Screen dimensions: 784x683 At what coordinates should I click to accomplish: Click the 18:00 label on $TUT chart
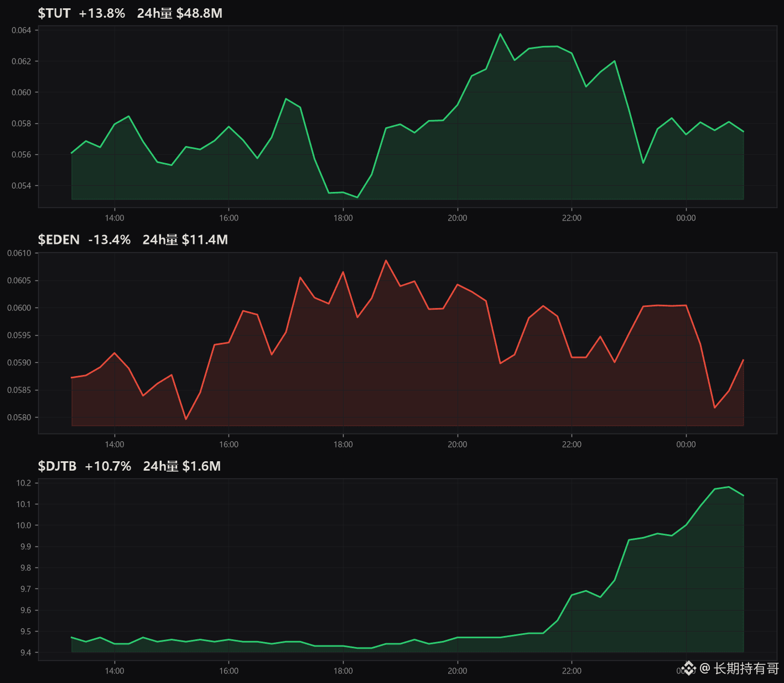[x=343, y=218]
